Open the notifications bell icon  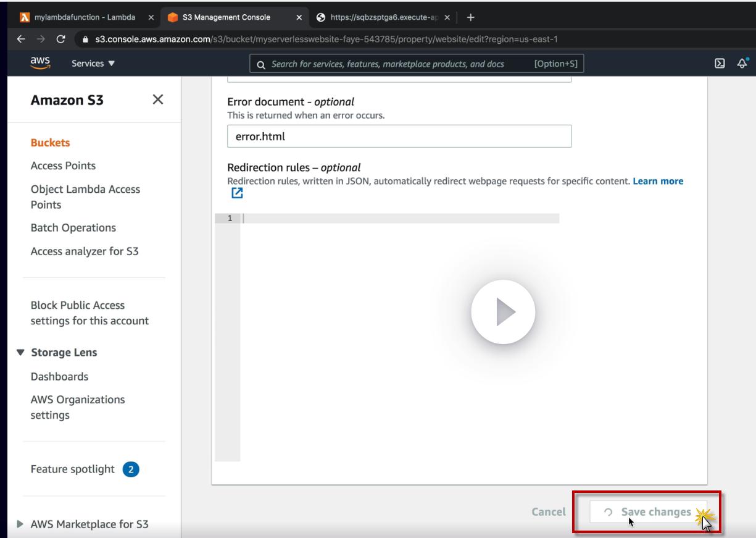click(742, 63)
